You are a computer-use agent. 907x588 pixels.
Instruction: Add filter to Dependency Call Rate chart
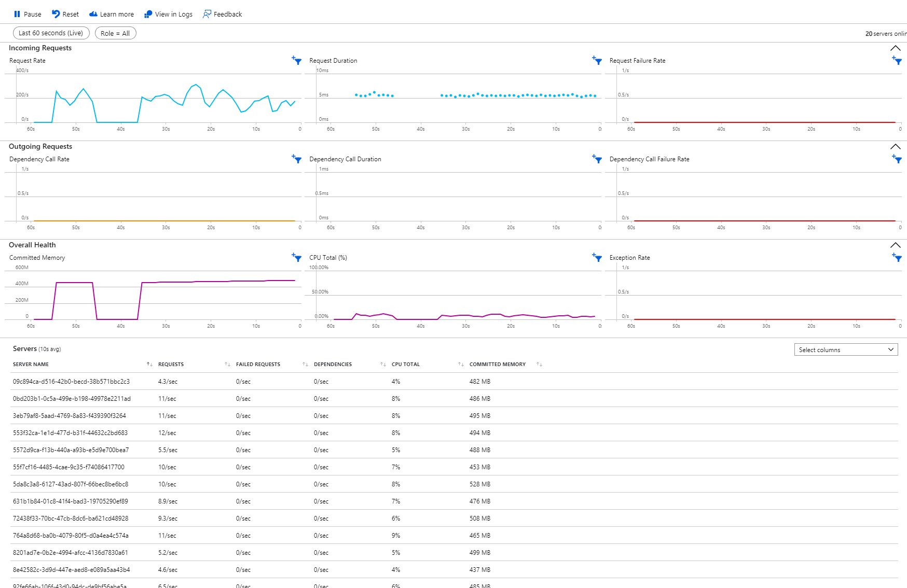click(x=297, y=159)
